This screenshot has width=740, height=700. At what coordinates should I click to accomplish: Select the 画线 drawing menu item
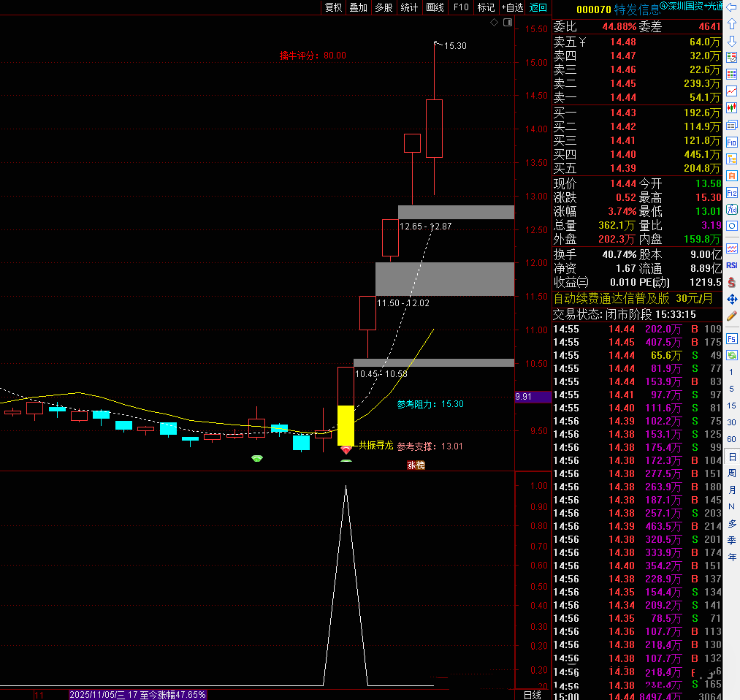(435, 7)
